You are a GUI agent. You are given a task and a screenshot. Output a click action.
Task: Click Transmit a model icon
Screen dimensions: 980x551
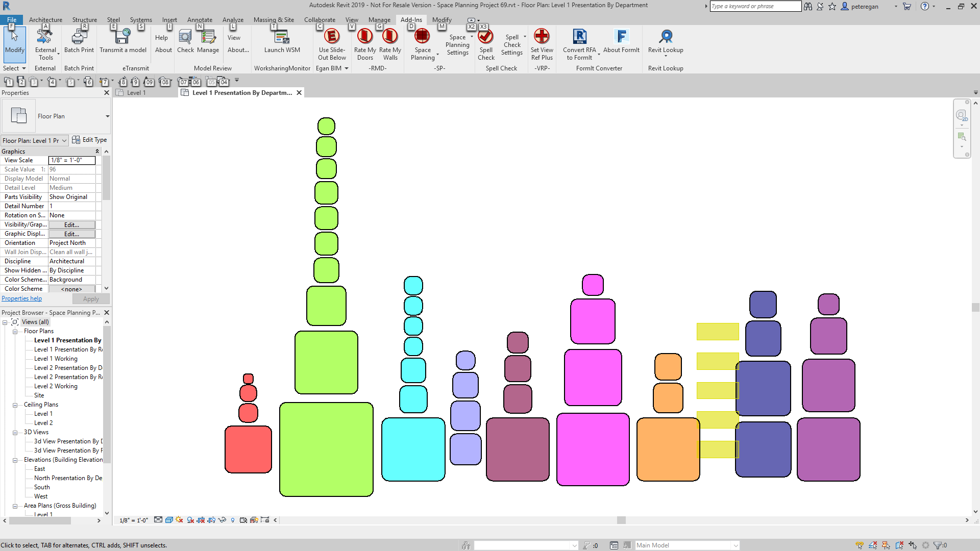coord(122,37)
